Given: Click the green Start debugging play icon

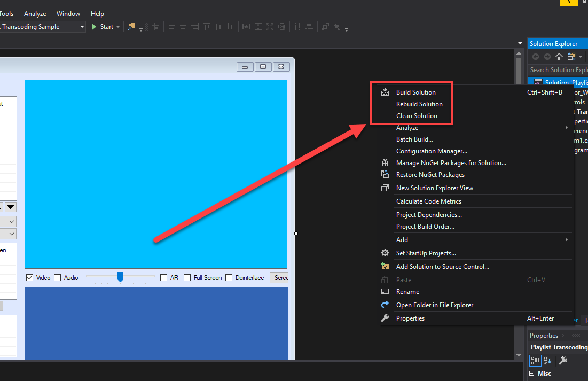Looking at the screenshot, I should tap(94, 27).
